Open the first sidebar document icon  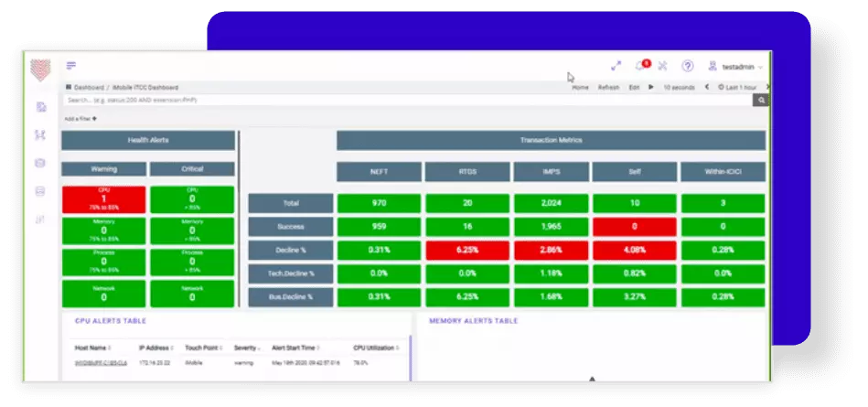pos(39,107)
